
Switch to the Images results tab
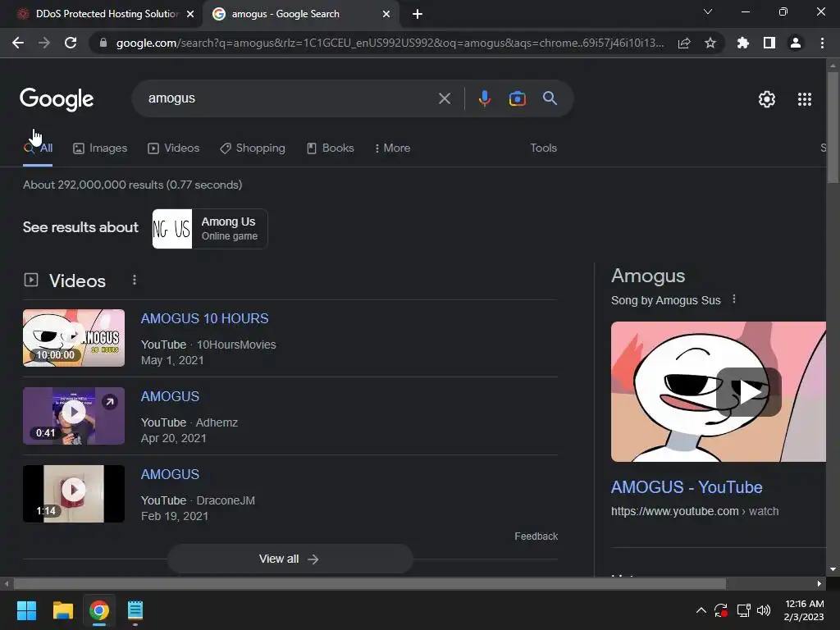pos(100,148)
